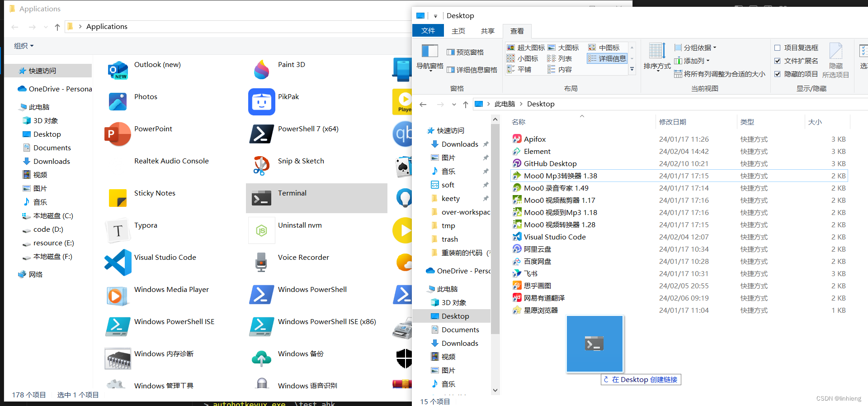Screen dimensions: 868x406
Task: Select the 百度网盘 shortcut file
Action: coord(538,261)
